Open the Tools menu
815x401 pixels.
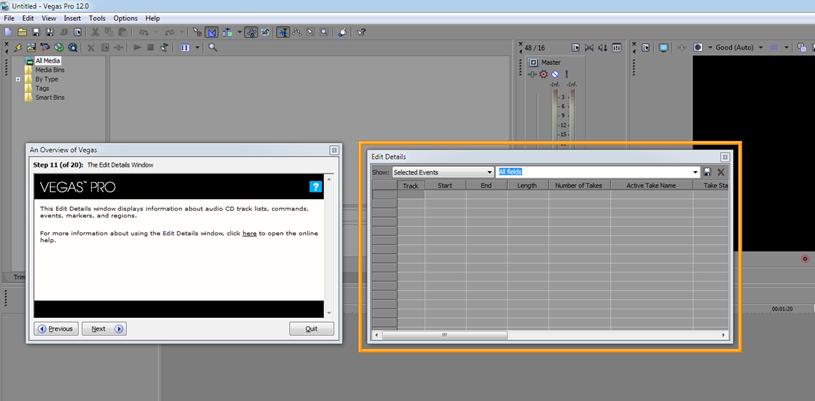(97, 18)
